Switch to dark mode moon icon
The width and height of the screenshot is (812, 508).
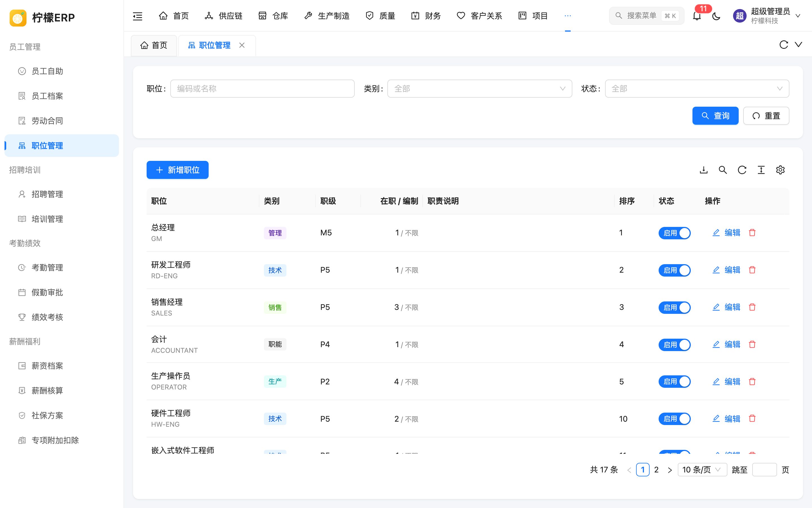(x=716, y=16)
